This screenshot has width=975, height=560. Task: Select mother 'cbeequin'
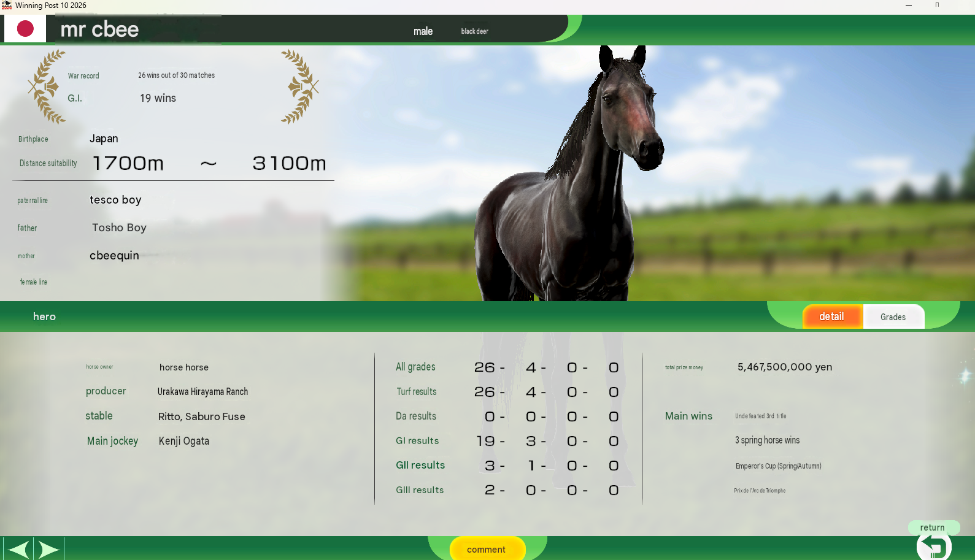114,256
